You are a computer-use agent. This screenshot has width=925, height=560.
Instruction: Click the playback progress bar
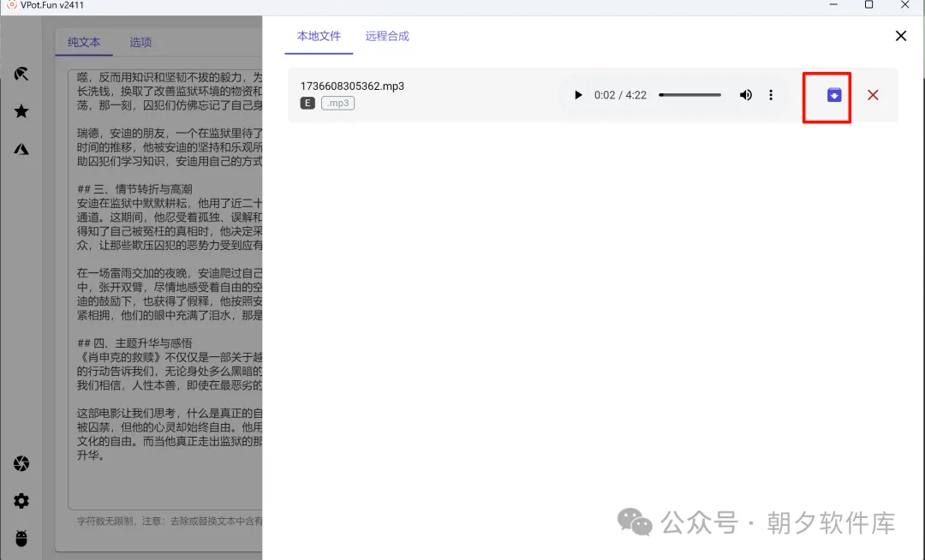[x=689, y=95]
